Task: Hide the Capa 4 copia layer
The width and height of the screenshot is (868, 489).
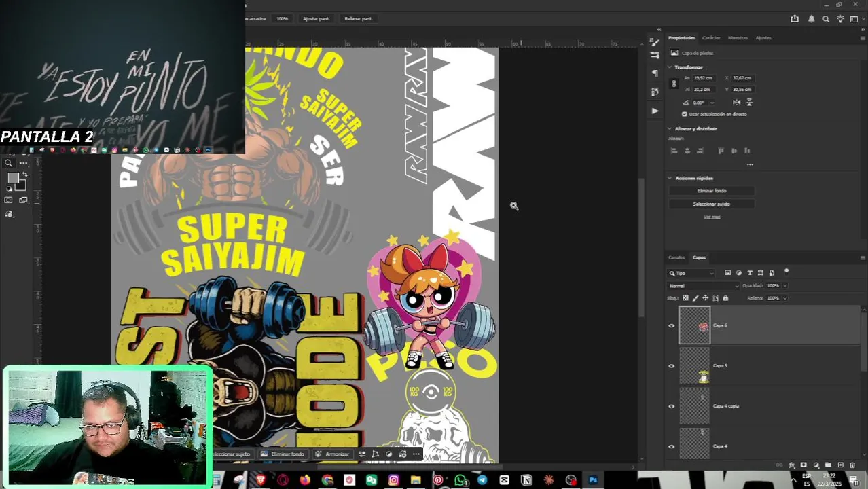Action: (672, 406)
